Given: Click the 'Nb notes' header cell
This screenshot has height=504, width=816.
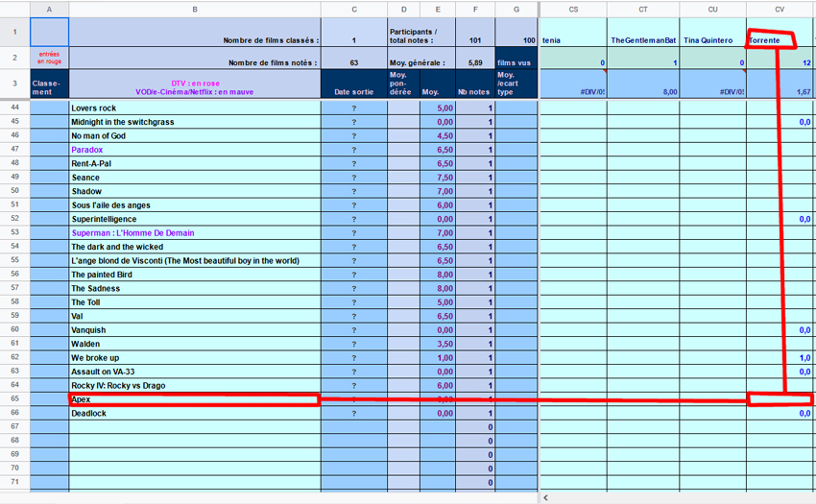Looking at the screenshot, I should coord(475,84).
